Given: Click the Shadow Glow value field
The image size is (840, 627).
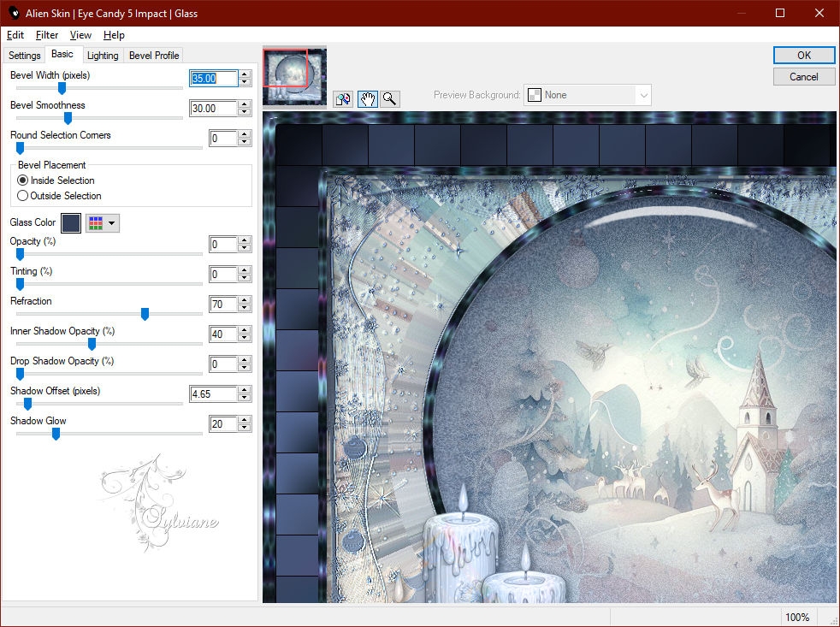Looking at the screenshot, I should [223, 424].
